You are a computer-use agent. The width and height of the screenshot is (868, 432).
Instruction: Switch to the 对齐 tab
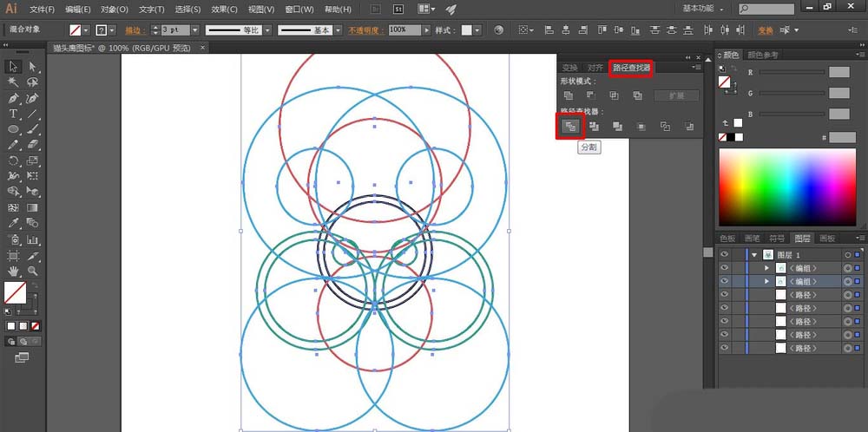click(x=595, y=68)
